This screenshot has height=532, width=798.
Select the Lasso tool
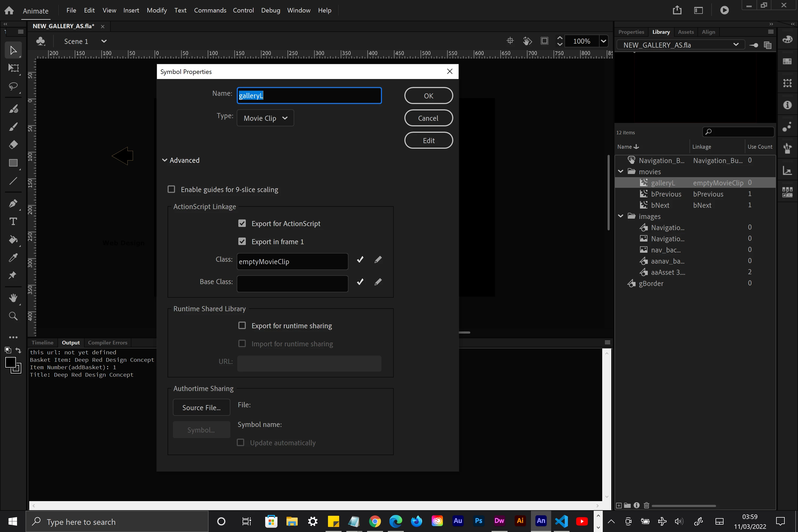click(13, 86)
